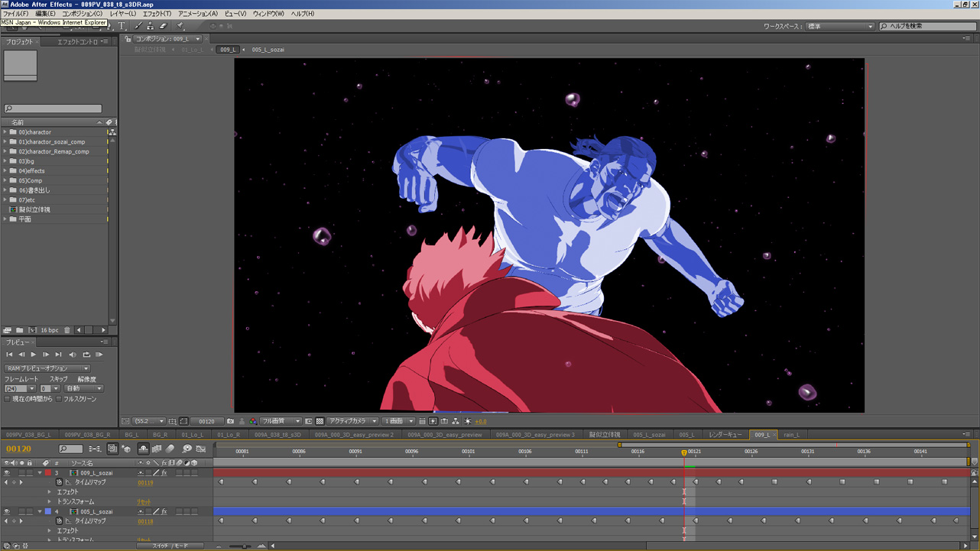Toggle time remap stopwatch on layer 3
980x551 pixels.
(59, 482)
